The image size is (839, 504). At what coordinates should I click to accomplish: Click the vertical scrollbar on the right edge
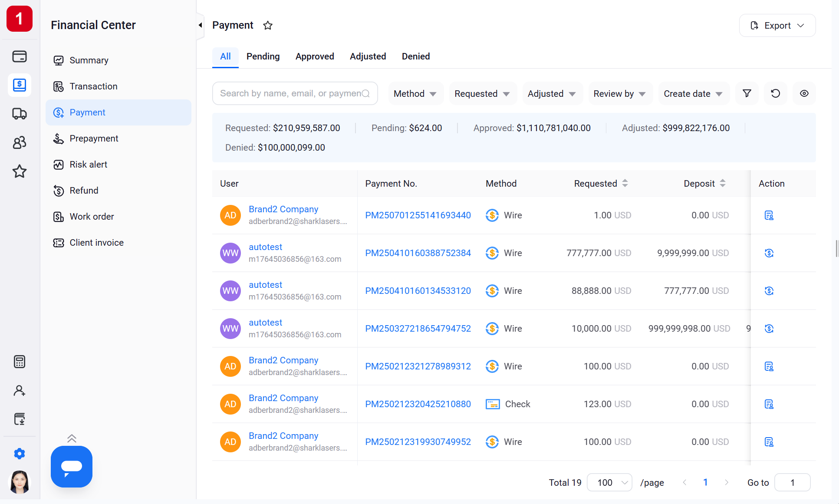[836, 249]
